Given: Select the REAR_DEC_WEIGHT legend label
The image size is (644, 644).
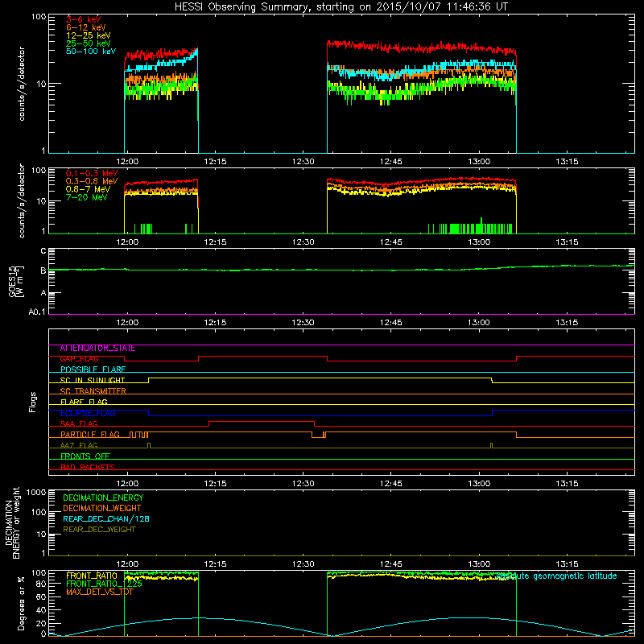Looking at the screenshot, I should (99, 530).
